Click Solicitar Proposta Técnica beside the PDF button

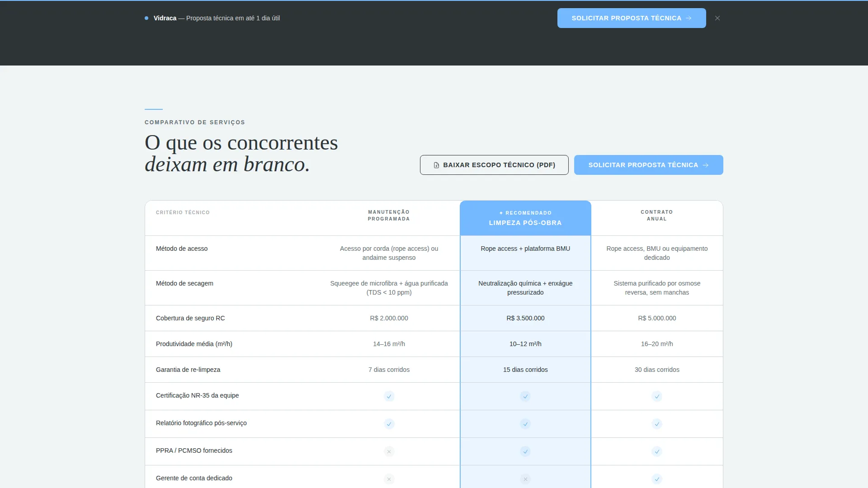click(649, 165)
